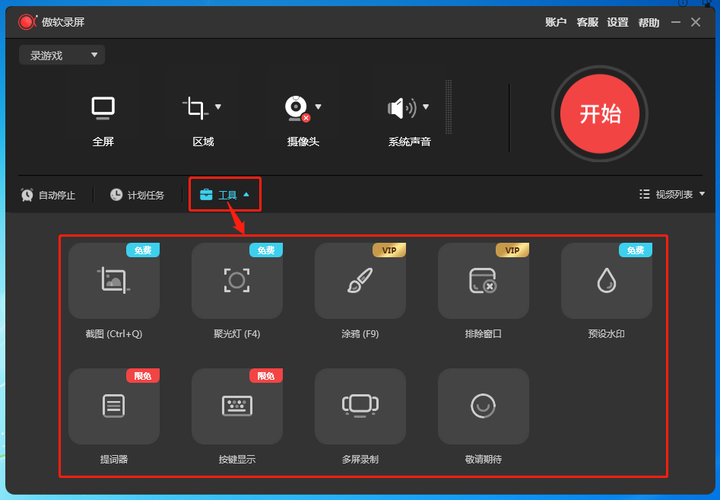
Task: Expand the 摄像头 dropdown arrow
Action: tap(318, 107)
